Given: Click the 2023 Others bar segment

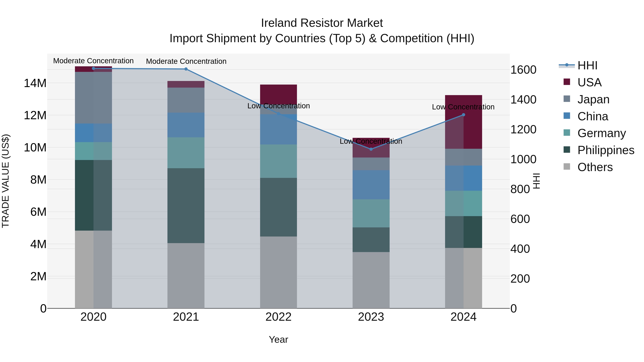Looking at the screenshot, I should pyautogui.click(x=371, y=280).
